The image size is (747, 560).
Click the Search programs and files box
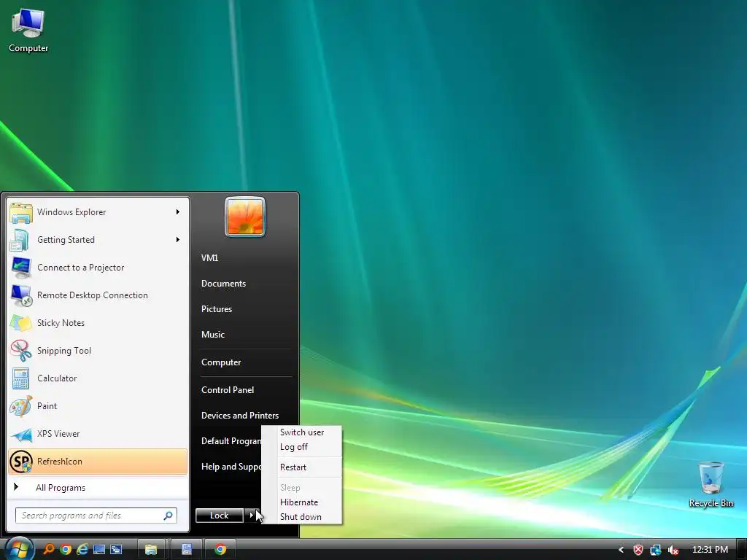click(96, 516)
